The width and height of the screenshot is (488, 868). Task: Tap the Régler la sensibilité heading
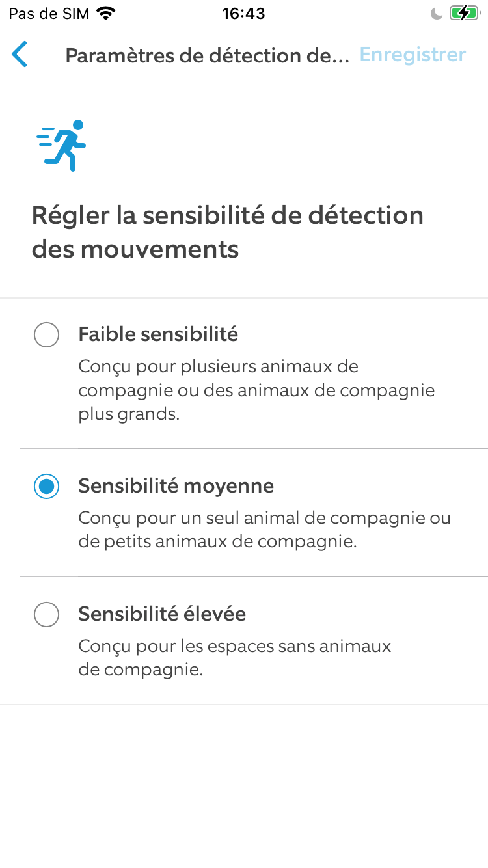228,232
